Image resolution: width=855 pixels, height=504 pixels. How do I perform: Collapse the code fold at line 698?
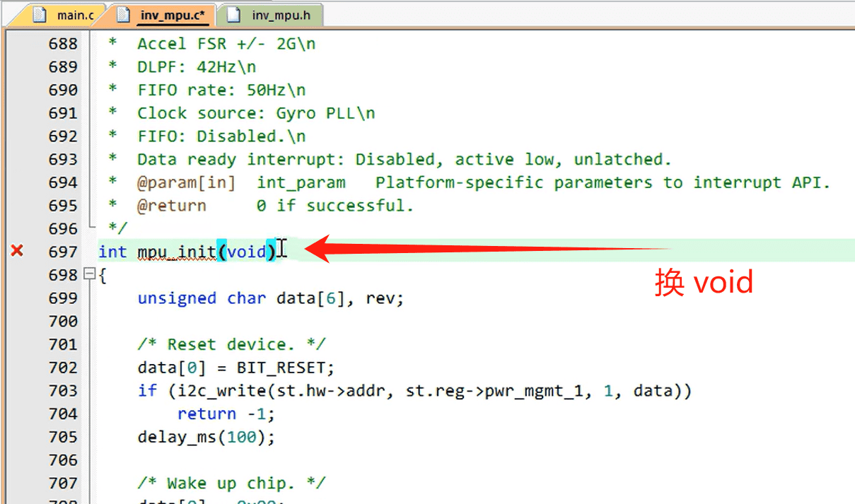pyautogui.click(x=89, y=274)
